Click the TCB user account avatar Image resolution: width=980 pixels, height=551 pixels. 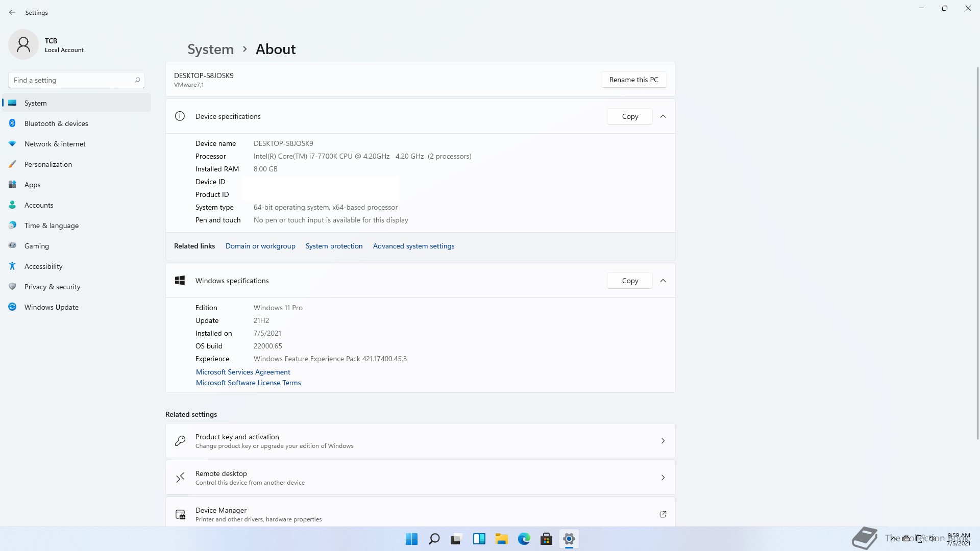tap(23, 44)
